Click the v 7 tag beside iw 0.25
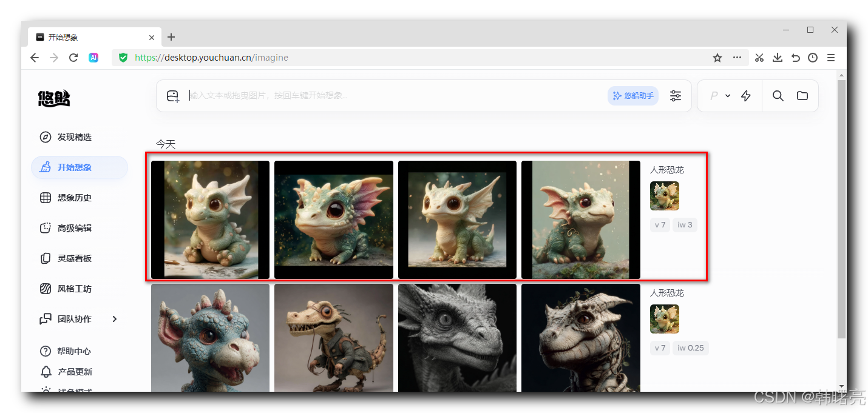Viewport: 868px width, 413px height. tap(660, 348)
